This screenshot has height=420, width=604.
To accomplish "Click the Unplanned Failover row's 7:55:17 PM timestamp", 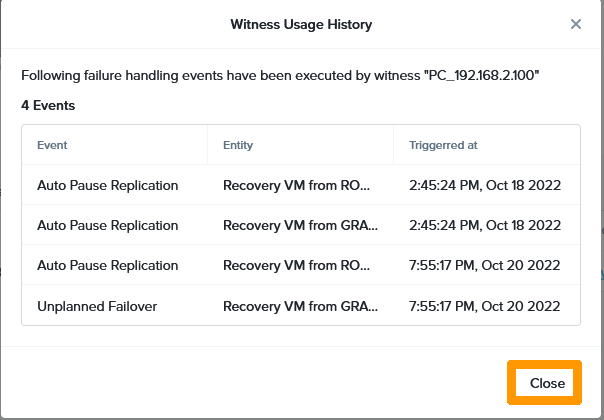I will tap(484, 306).
